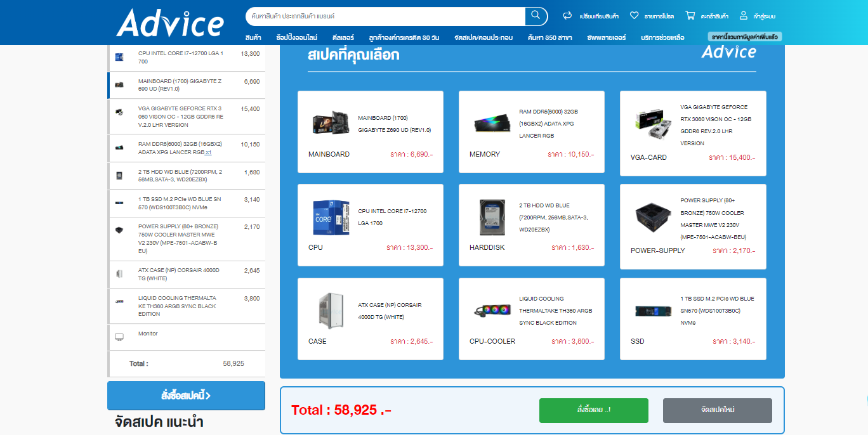This screenshot has width=868, height=435.
Task: Click VGA-CARD card price 15,400
Action: (733, 157)
